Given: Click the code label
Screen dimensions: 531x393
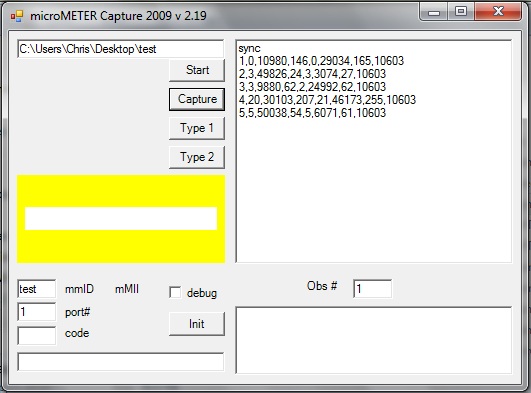Looking at the screenshot, I should point(77,333).
